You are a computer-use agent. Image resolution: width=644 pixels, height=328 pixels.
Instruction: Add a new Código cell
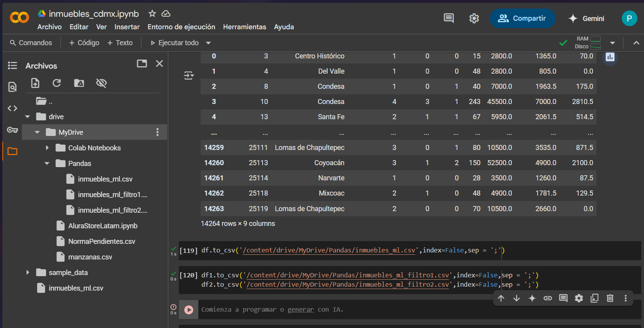[84, 43]
